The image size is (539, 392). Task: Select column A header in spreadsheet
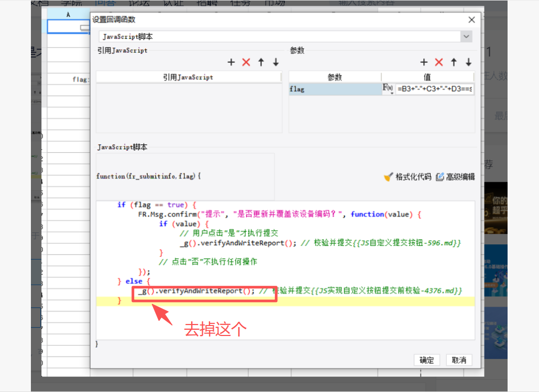coord(69,15)
